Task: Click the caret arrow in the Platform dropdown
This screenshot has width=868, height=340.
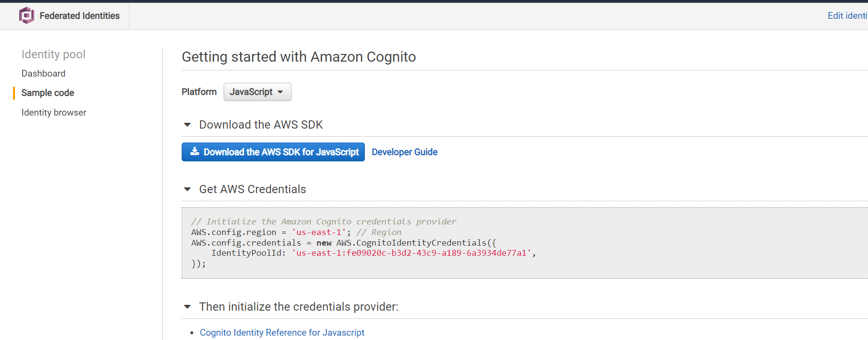Action: click(280, 92)
